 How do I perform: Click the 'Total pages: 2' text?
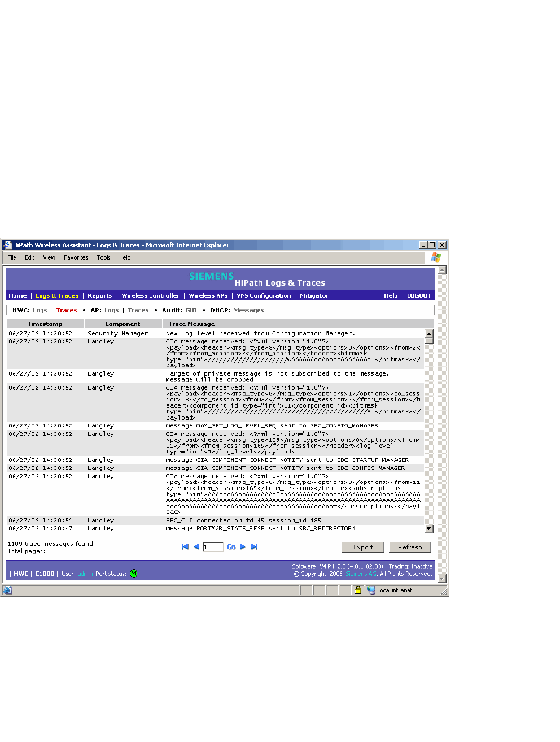(x=29, y=552)
